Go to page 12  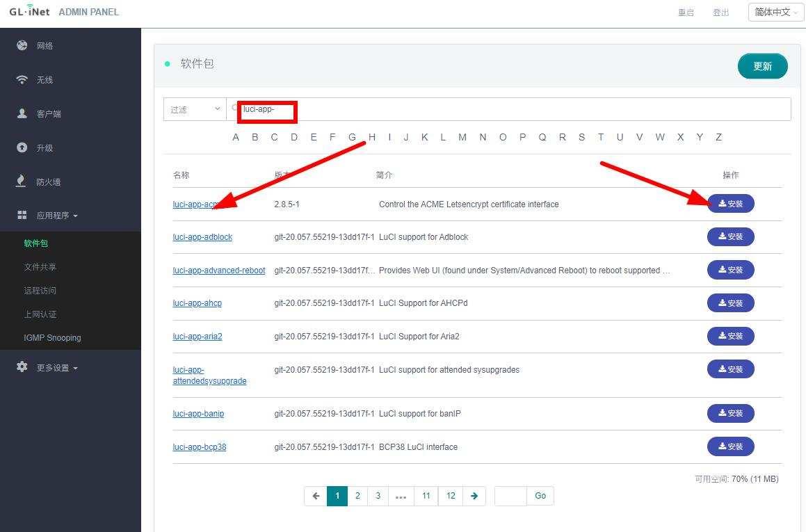click(x=451, y=496)
